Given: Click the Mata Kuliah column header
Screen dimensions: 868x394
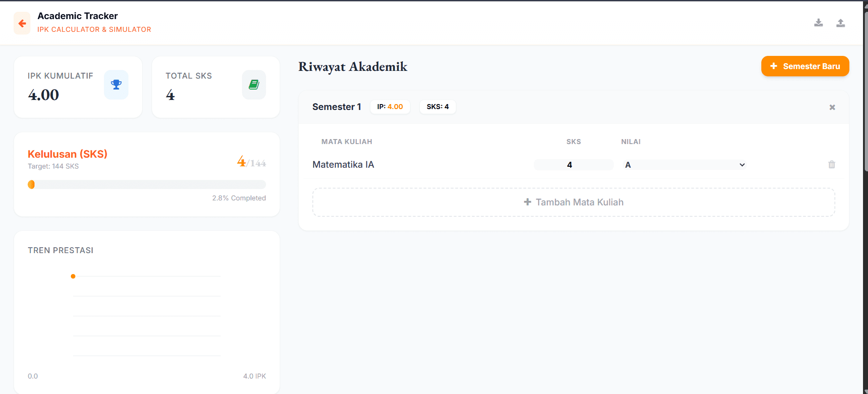Looking at the screenshot, I should (347, 142).
